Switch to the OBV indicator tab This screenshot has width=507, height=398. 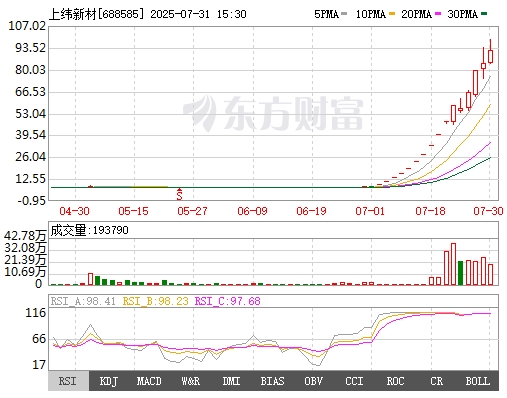(313, 381)
